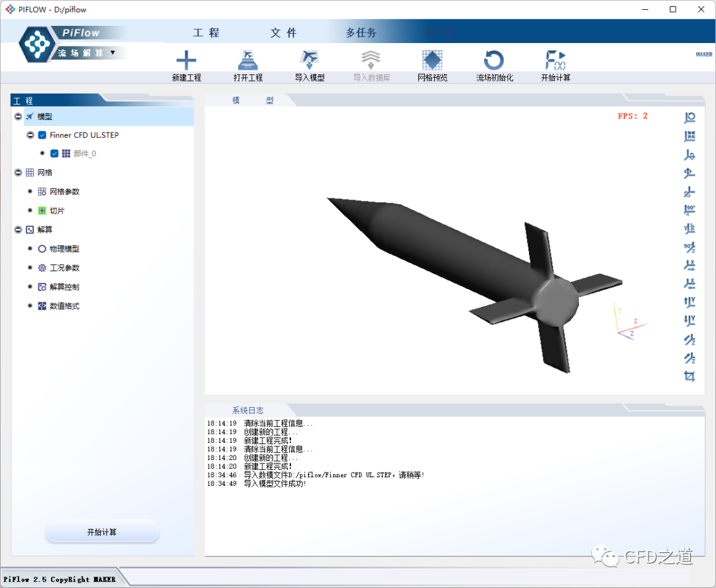The height and width of the screenshot is (588, 716).
Task: Open the 流场解算 mode dropdown arrow
Action: pos(113,52)
